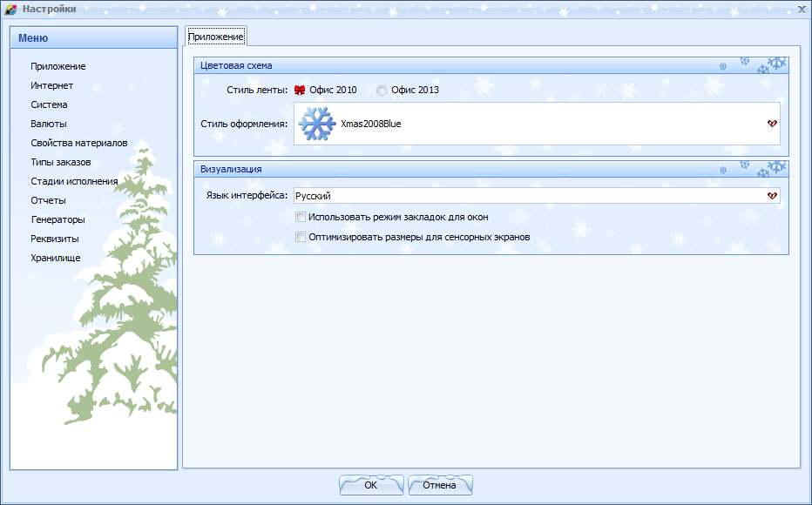The image size is (812, 505).
Task: Click the Меню panel header
Action: pos(94,37)
